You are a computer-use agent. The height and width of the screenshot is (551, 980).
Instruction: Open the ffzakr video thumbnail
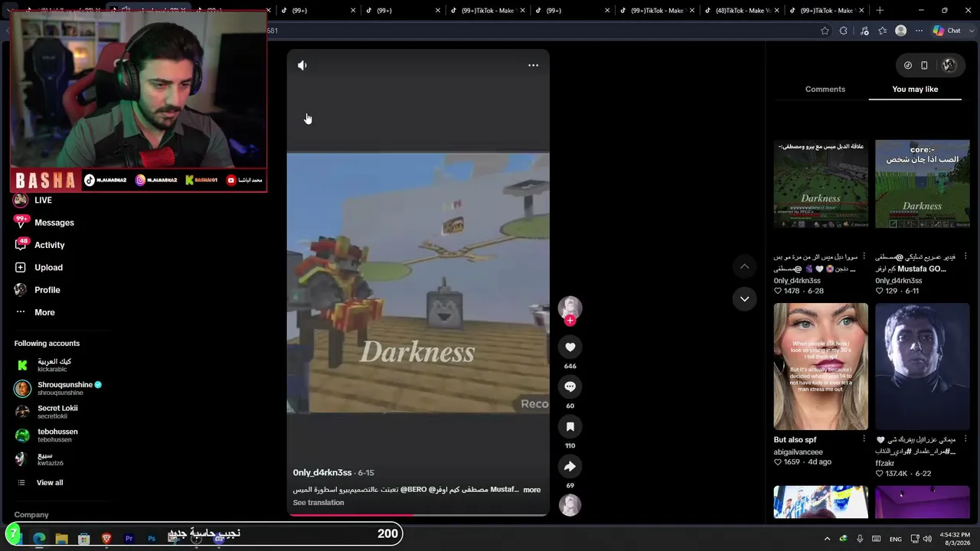coord(923,367)
